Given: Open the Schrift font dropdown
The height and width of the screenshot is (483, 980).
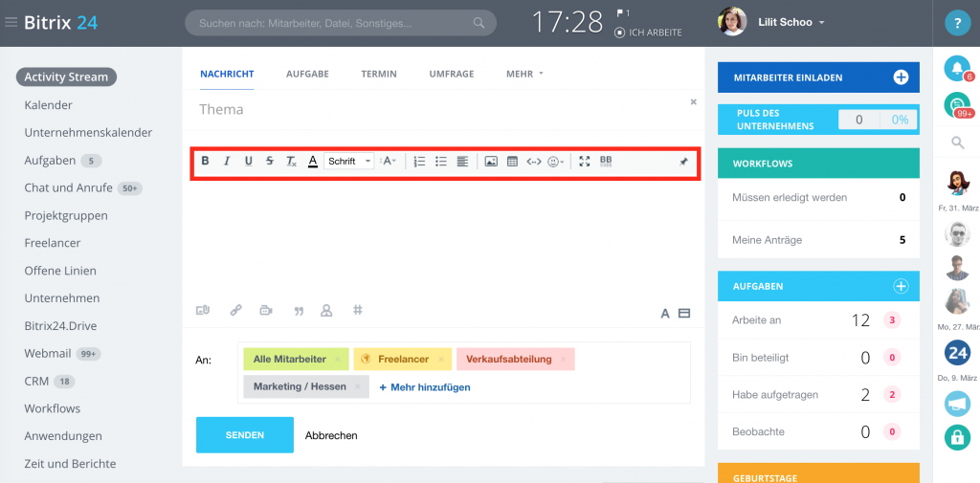Looking at the screenshot, I should (x=348, y=162).
